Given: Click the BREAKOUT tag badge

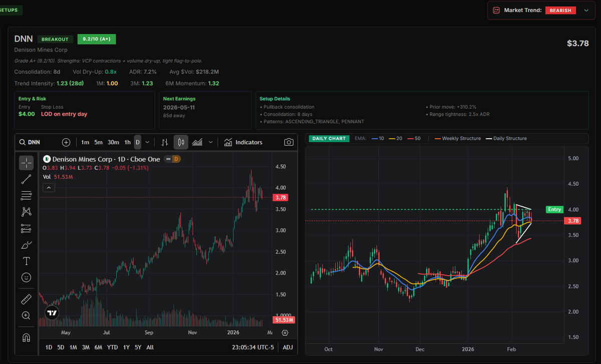Looking at the screenshot, I should click(56, 39).
